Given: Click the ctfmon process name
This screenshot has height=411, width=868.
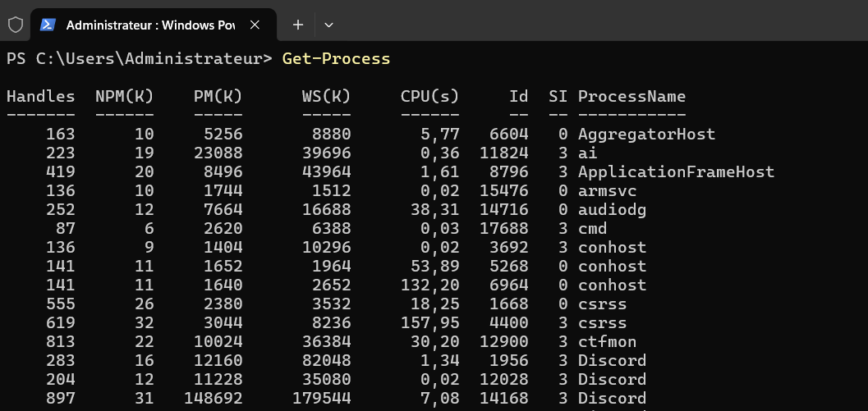Looking at the screenshot, I should point(607,341).
